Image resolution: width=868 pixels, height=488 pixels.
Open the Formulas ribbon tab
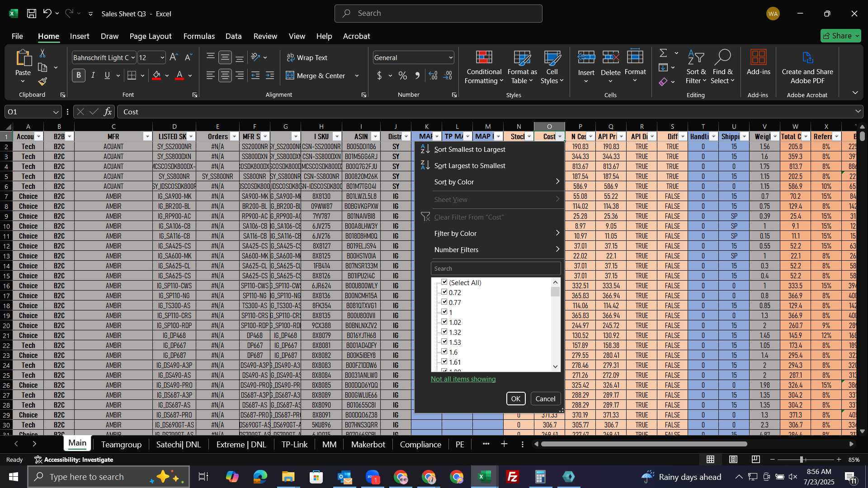(x=199, y=36)
